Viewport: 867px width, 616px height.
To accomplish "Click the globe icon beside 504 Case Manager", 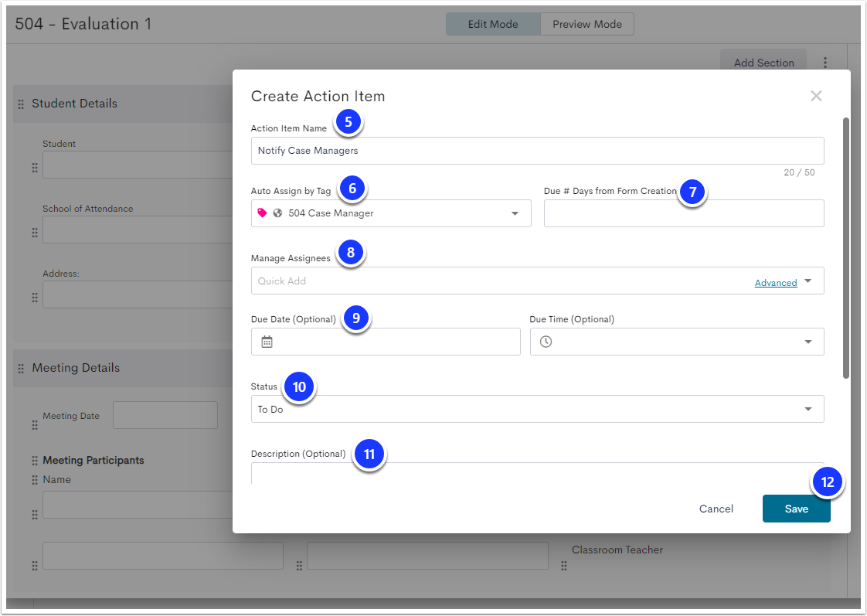I will tap(277, 213).
